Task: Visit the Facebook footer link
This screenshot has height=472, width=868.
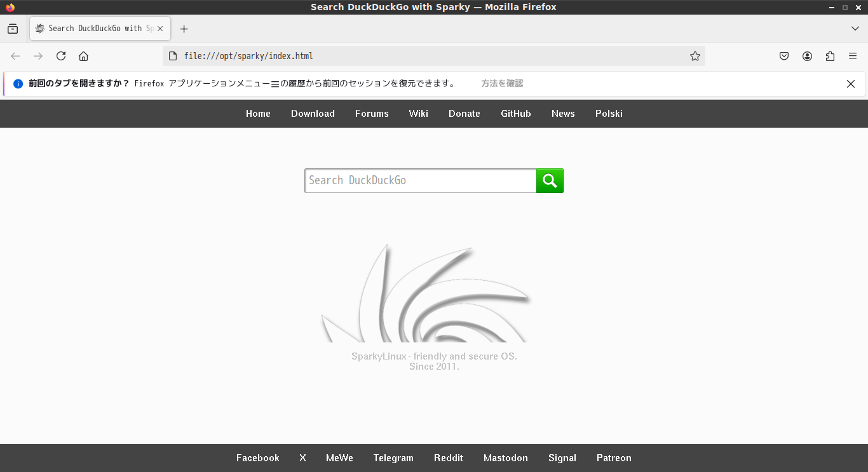Action: click(x=258, y=458)
